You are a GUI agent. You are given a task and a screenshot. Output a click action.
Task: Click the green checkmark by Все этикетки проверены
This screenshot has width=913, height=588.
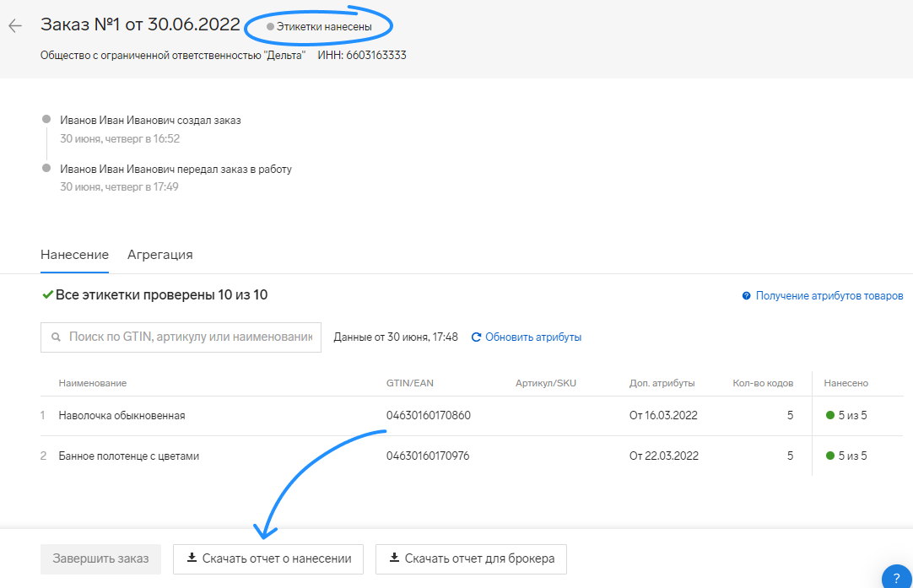click(x=47, y=295)
